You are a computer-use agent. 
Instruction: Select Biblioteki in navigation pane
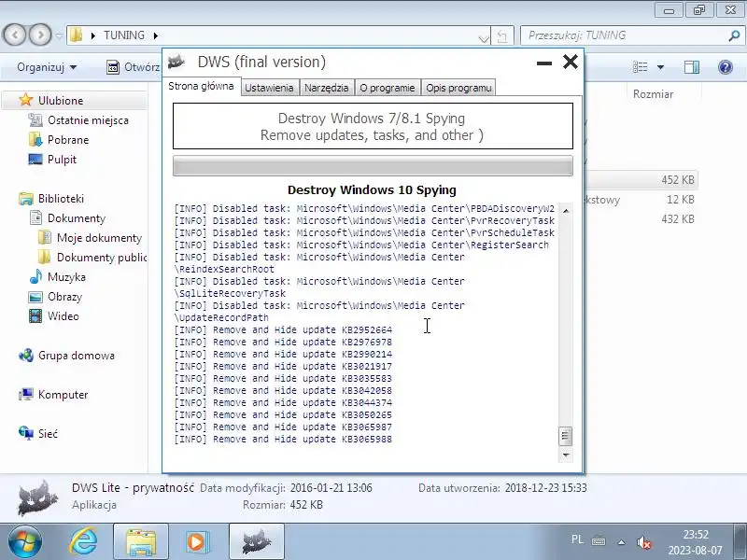[x=61, y=199]
